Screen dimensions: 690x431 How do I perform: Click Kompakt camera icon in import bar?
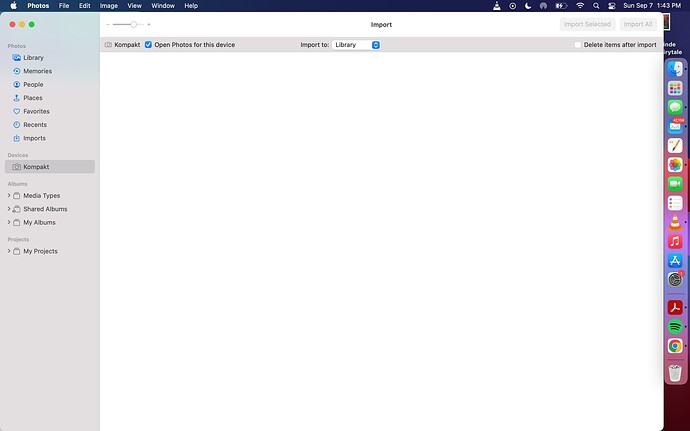(x=108, y=45)
